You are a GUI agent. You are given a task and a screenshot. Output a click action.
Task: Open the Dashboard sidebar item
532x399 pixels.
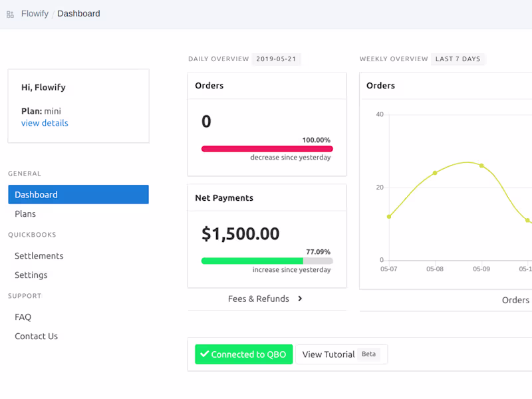[x=78, y=195]
